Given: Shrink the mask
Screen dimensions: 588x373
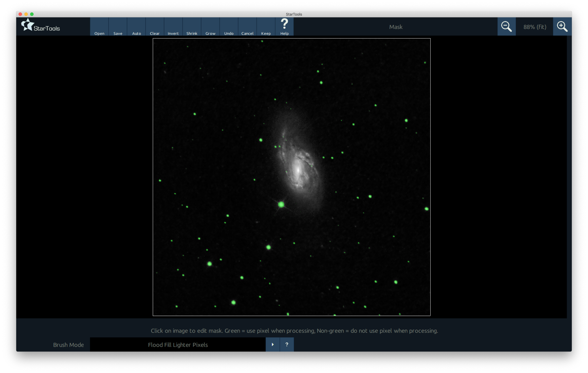Looking at the screenshot, I should pyautogui.click(x=192, y=27).
